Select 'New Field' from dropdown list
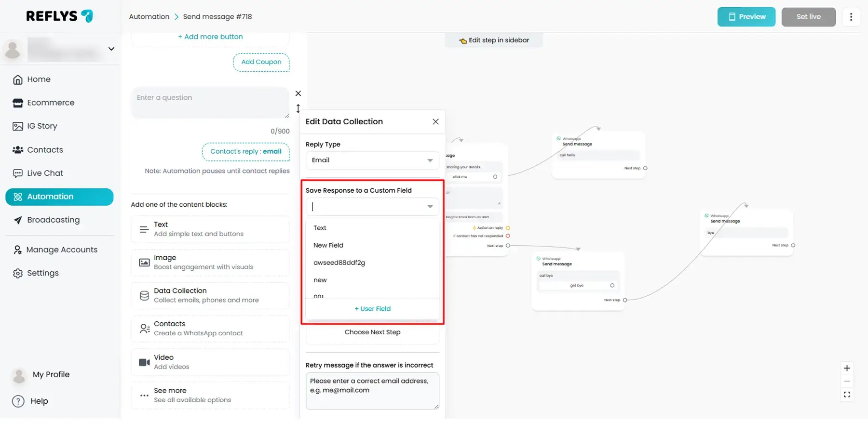868x422 pixels. (x=328, y=245)
